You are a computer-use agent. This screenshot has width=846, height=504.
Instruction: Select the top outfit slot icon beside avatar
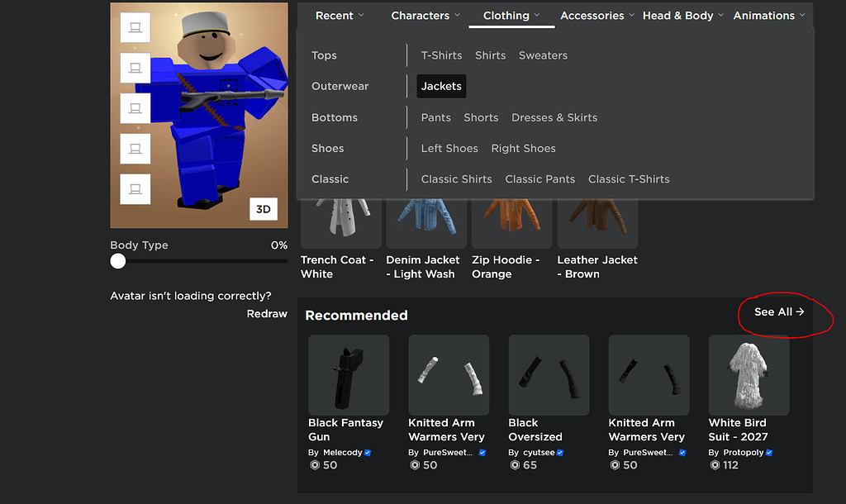coord(135,26)
